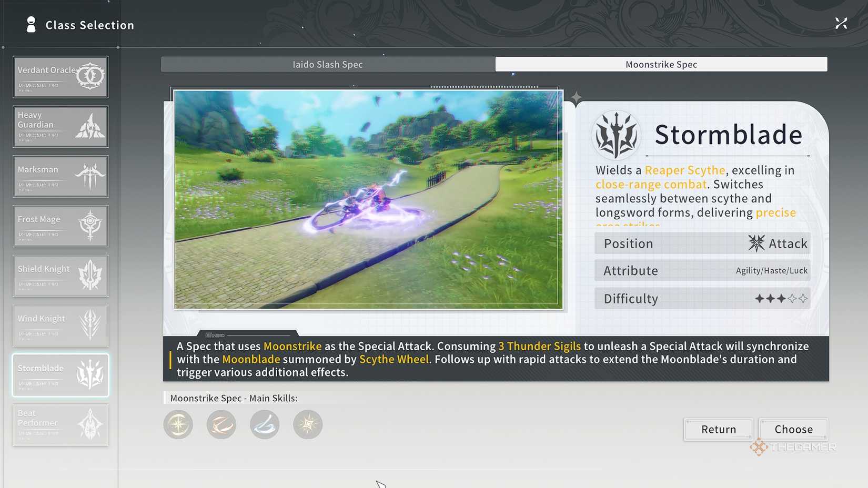The image size is (868, 488).
Task: Close the Class Selection screen
Action: click(x=841, y=23)
